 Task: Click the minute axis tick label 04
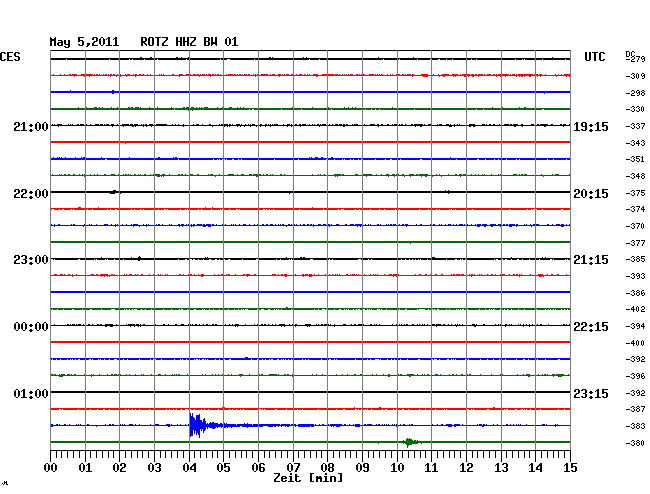(189, 468)
